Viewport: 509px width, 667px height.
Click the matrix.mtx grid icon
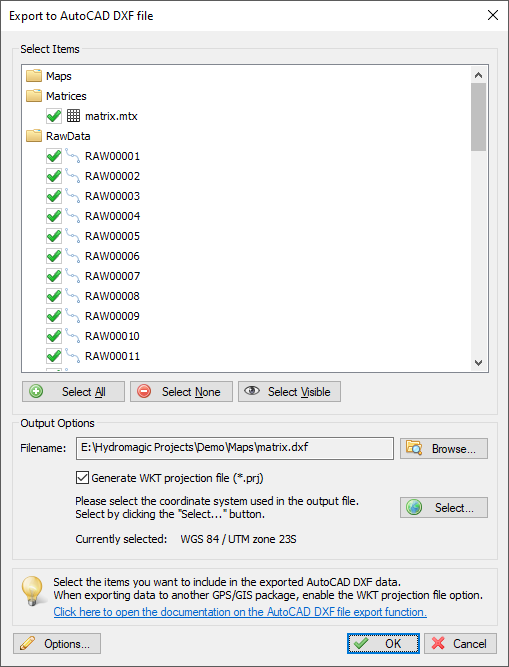73,116
